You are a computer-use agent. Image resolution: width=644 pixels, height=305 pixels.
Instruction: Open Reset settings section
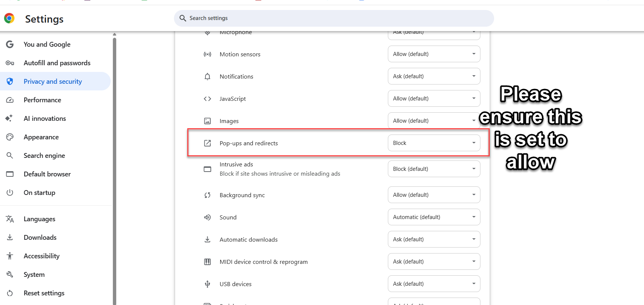click(55, 293)
